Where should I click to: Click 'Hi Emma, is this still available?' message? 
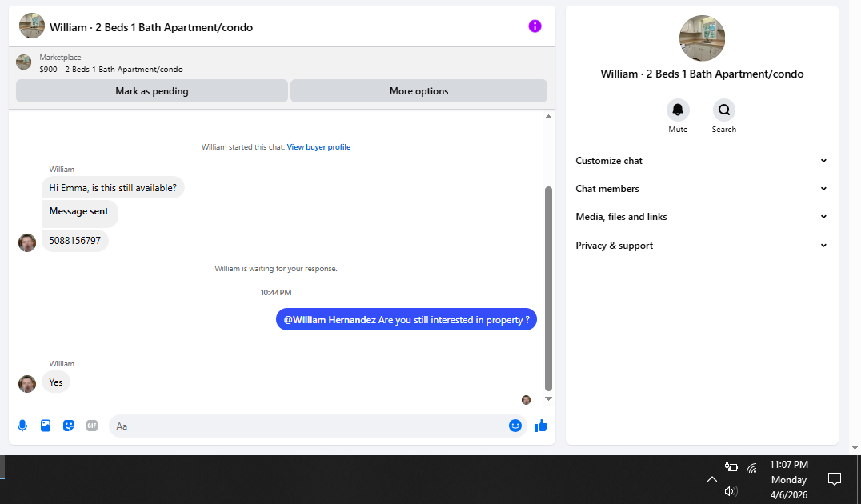coord(113,188)
